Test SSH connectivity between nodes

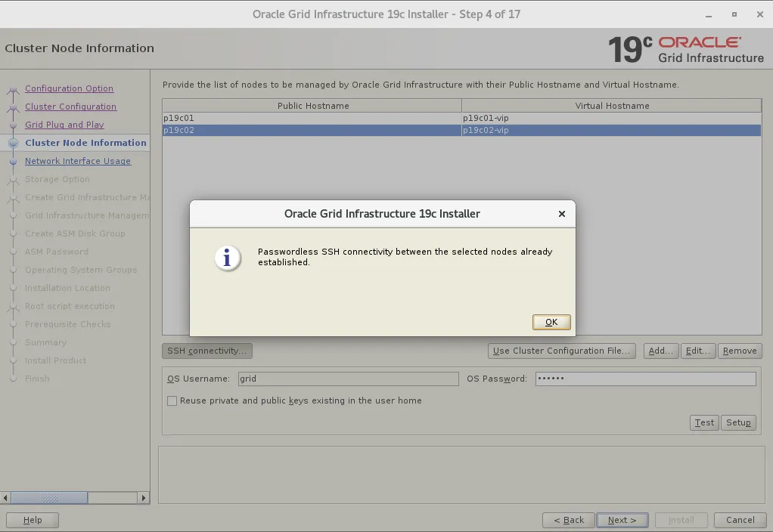[x=703, y=422]
